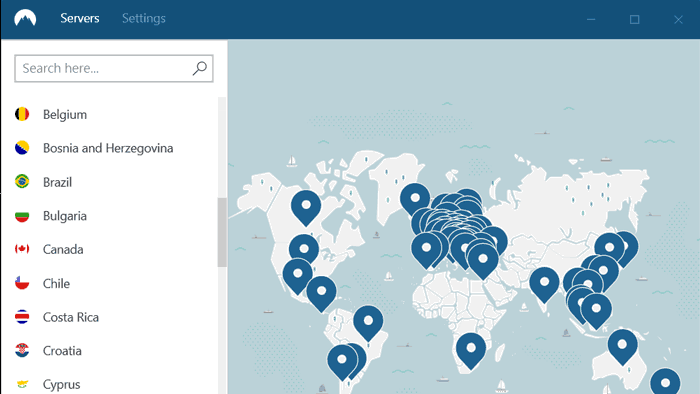Screen dimensions: 700x394
Task: Pick 'Chile' from the server list
Action: point(56,283)
